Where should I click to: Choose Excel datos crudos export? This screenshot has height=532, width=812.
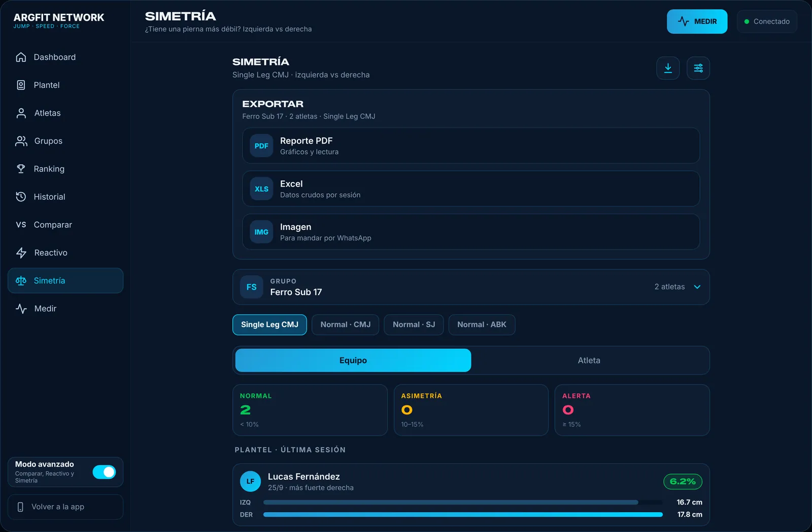pos(471,189)
